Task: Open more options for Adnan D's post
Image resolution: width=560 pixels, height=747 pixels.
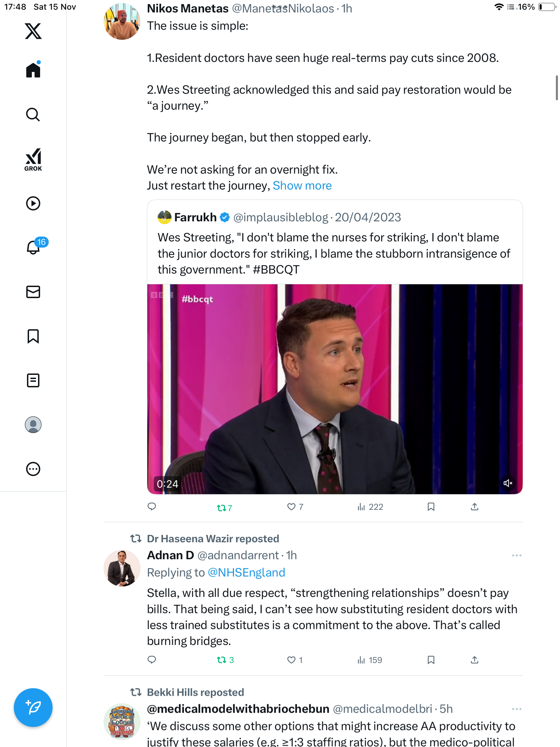Action: click(x=516, y=555)
